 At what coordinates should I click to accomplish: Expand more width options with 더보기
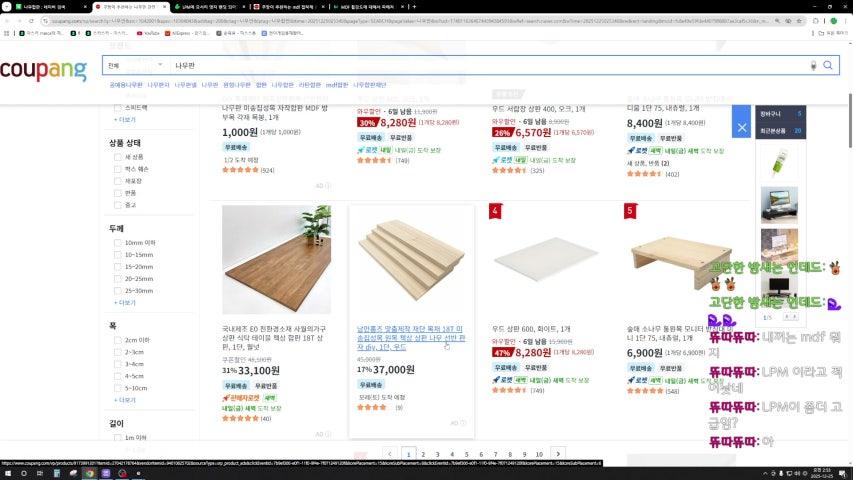[125, 400]
